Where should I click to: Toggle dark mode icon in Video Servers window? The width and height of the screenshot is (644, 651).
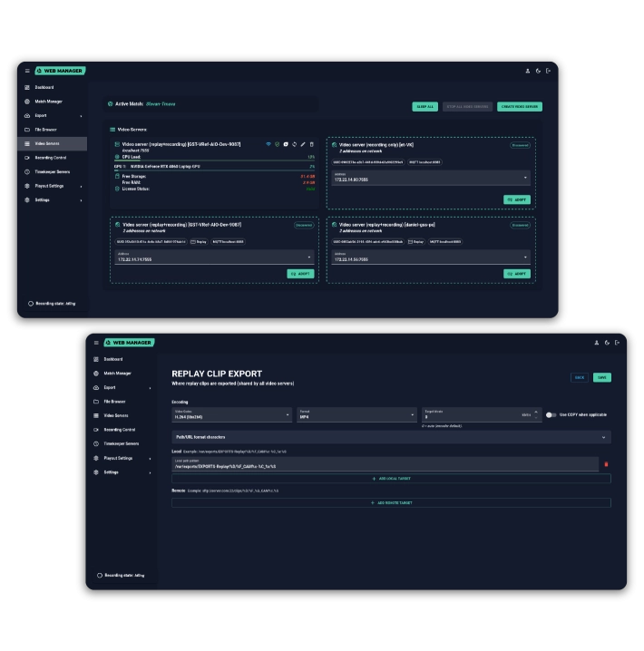[538, 71]
